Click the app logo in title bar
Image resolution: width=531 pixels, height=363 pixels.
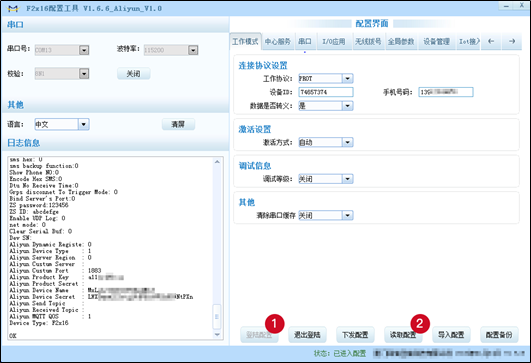[x=13, y=8]
